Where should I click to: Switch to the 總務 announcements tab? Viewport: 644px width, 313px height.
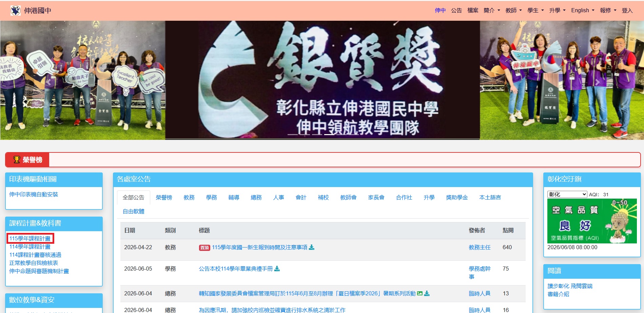pos(256,198)
